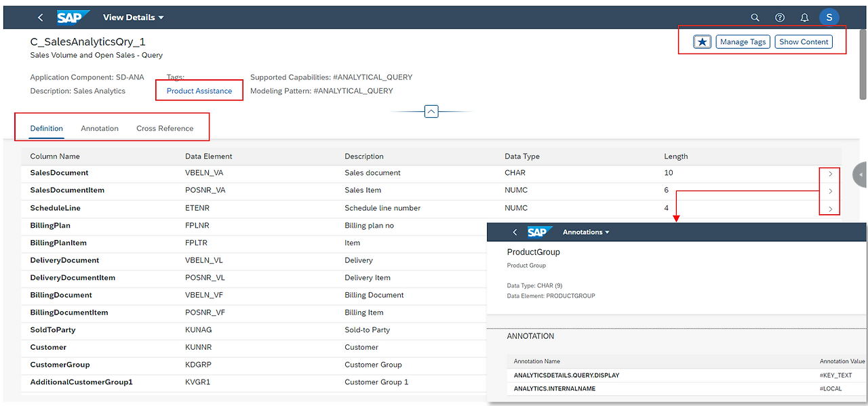Click Manage Tags button

tap(743, 42)
